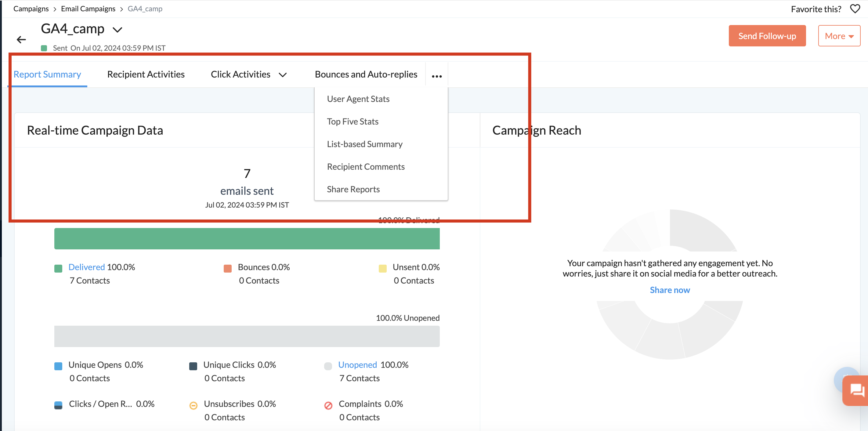Image resolution: width=868 pixels, height=431 pixels.
Task: Click the Clicks / Open Rate legend icon
Action: coord(58,405)
